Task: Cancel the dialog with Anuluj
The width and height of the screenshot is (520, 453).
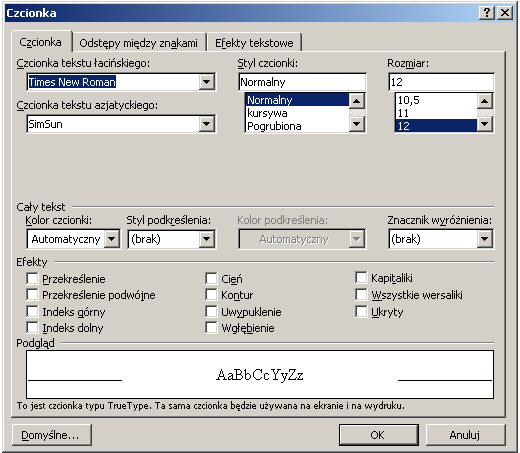Action: tap(465, 435)
